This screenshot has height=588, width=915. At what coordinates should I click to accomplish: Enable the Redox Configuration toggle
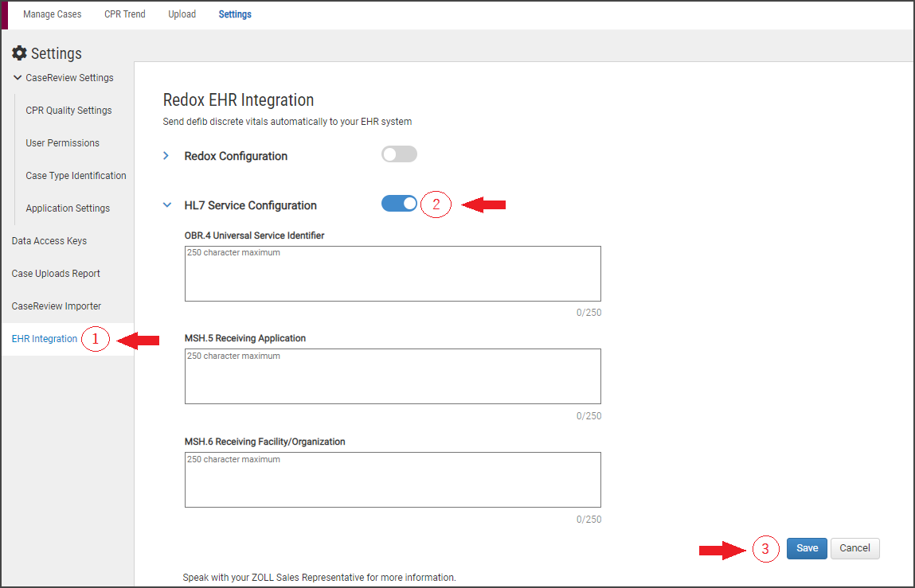click(399, 154)
